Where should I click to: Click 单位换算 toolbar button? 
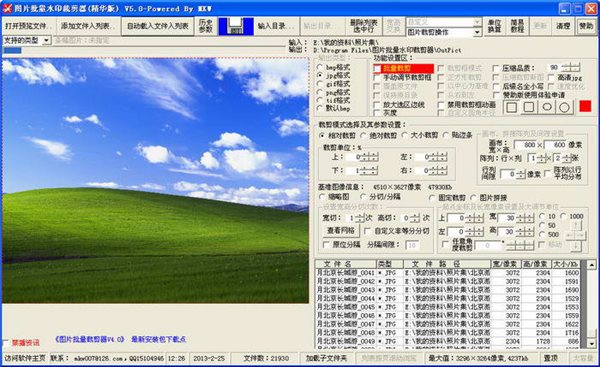tap(494, 26)
